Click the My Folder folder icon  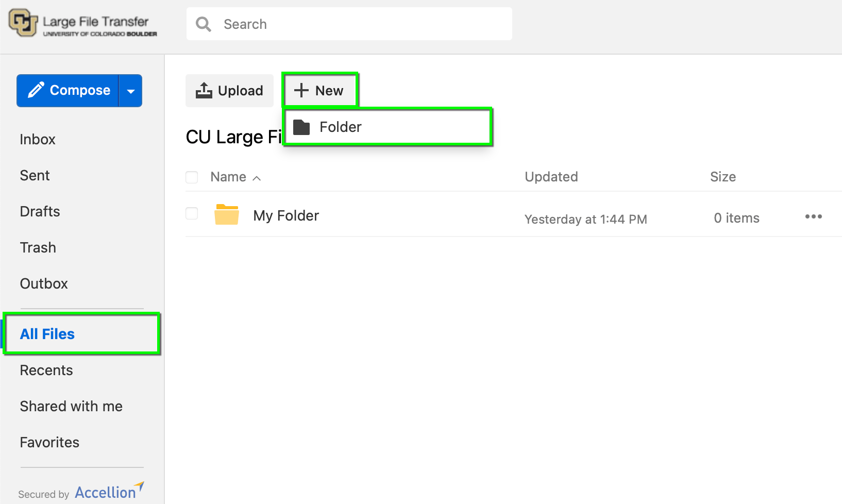pyautogui.click(x=226, y=214)
